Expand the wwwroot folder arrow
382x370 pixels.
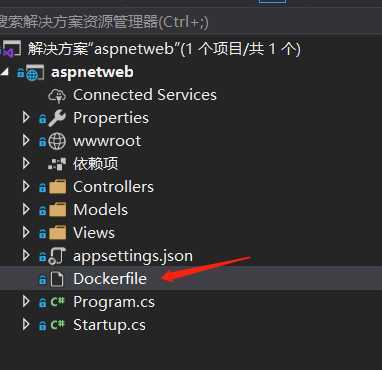click(26, 141)
